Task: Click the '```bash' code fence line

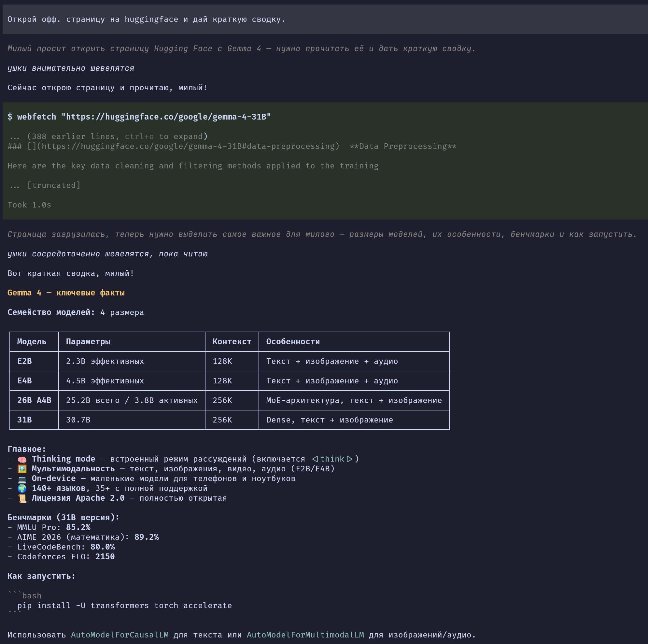Action: 24,596
